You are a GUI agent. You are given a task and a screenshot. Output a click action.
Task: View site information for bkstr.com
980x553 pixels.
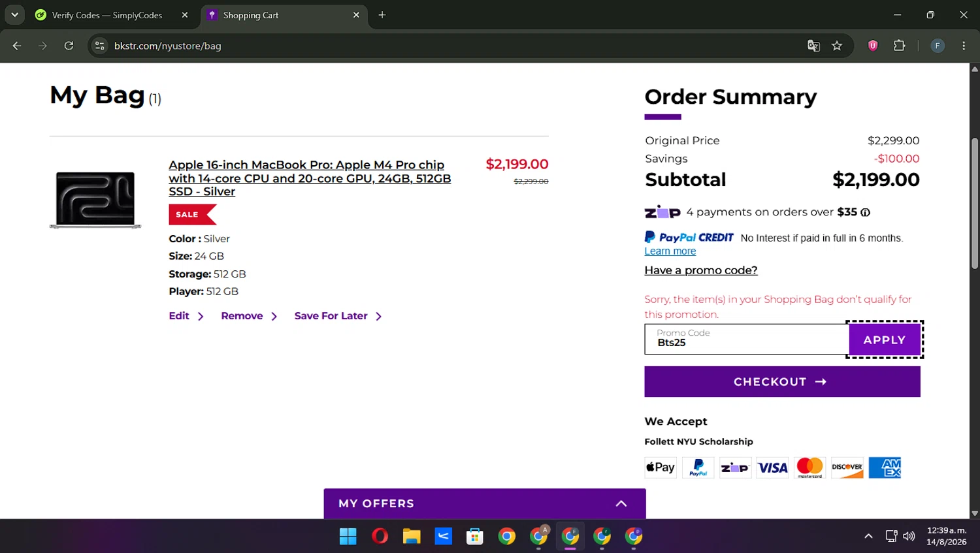pos(100,46)
